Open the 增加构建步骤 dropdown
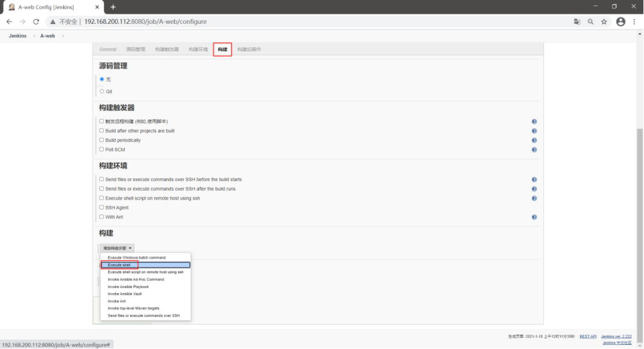This screenshot has width=644, height=349. click(x=117, y=248)
